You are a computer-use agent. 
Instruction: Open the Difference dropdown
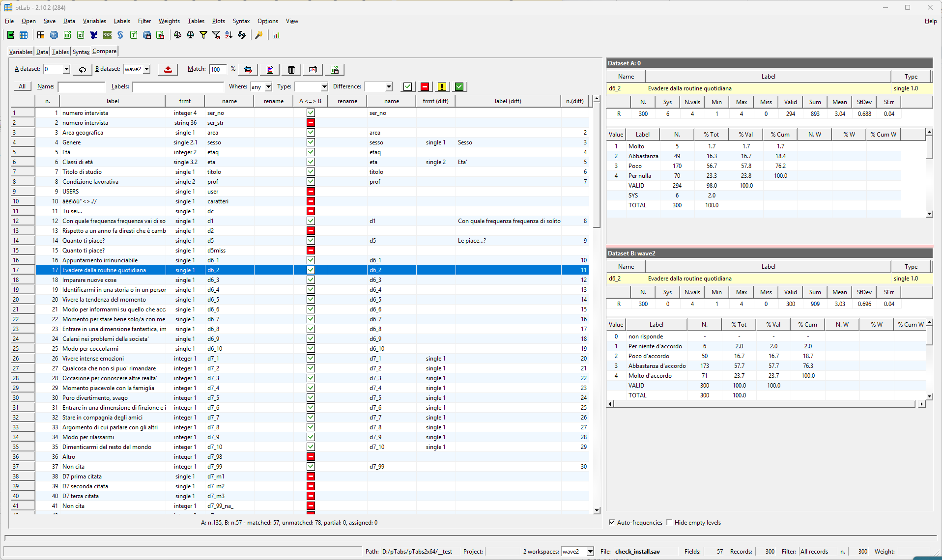point(389,86)
